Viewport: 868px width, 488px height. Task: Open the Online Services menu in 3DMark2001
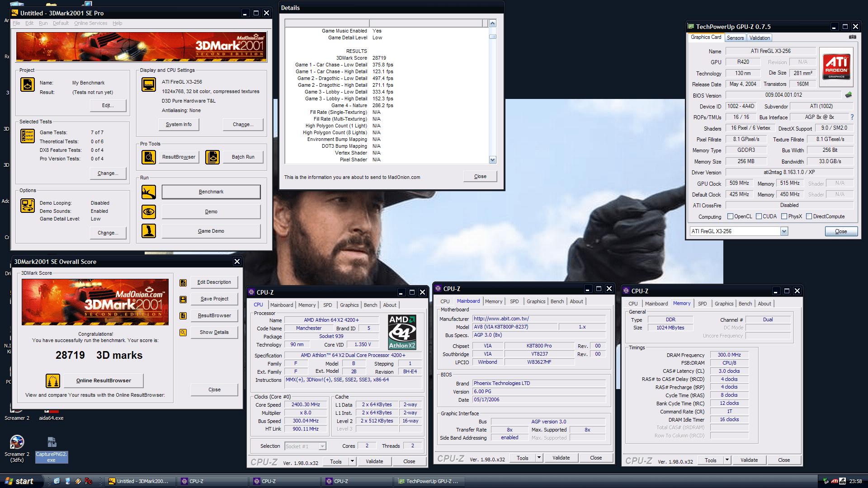click(91, 23)
